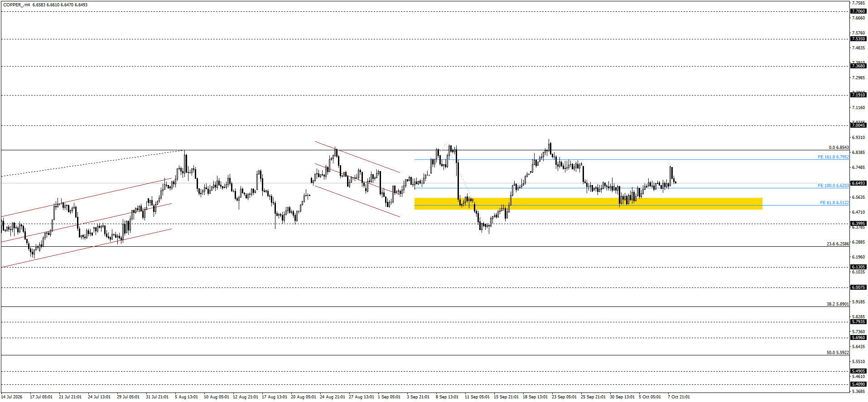868x402 pixels.
Task: Click the 6.5635 price scale value
Action: [858, 197]
